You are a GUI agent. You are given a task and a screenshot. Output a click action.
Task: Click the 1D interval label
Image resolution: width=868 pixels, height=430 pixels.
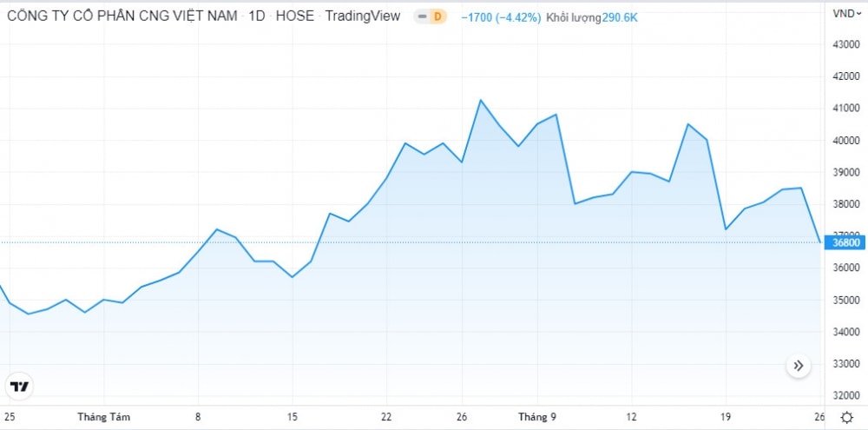coord(257,16)
